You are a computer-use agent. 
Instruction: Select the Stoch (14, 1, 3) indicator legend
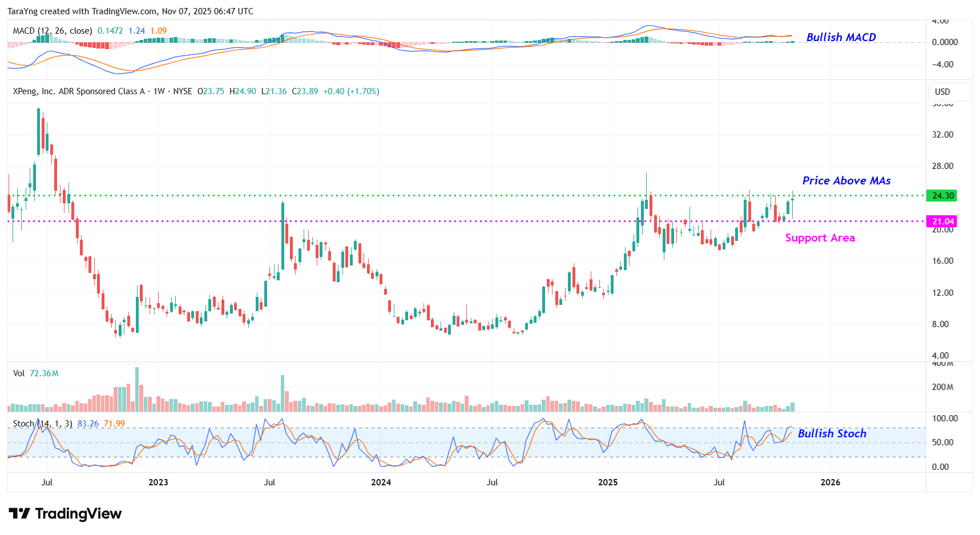[x=42, y=424]
